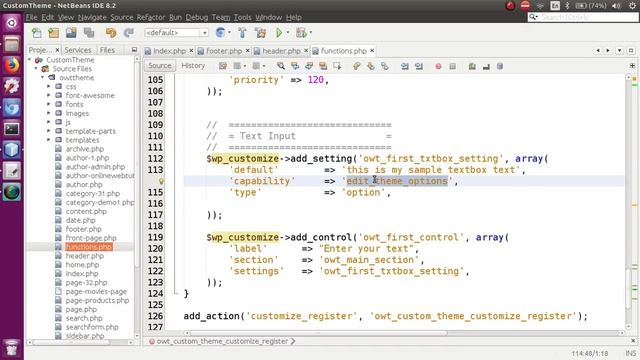Click the Comment icon in editor toolbar

pyautogui.click(x=472, y=66)
